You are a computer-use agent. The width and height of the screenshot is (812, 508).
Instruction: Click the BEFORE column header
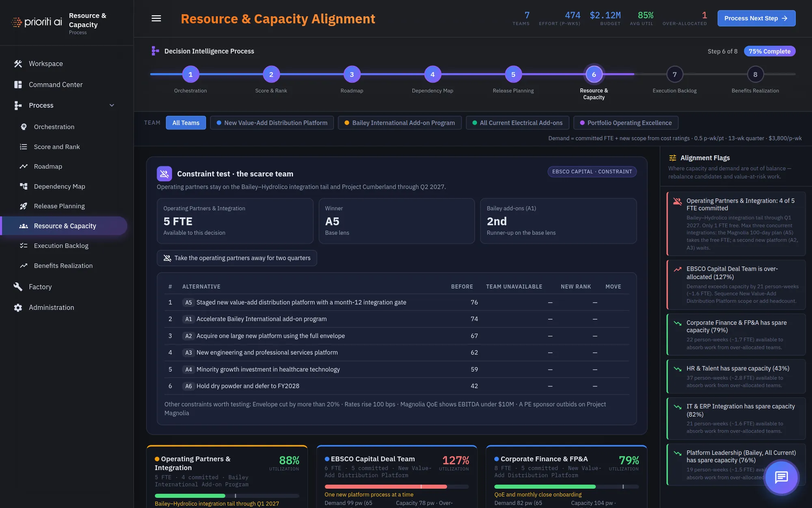pos(462,287)
